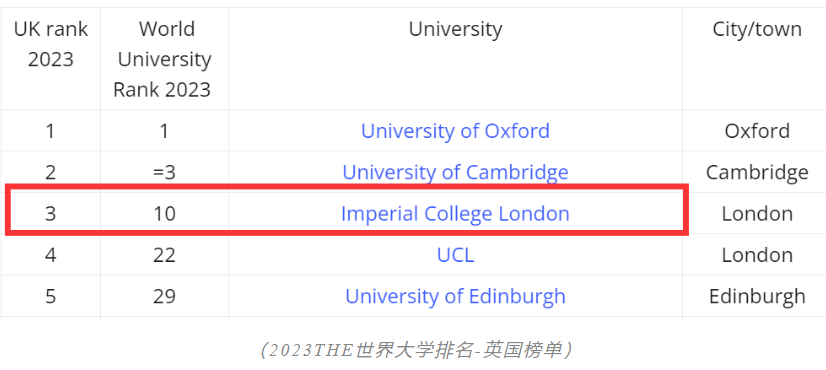This screenshot has width=826, height=370.
Task: Click the world rank =3 cell
Action: click(164, 172)
